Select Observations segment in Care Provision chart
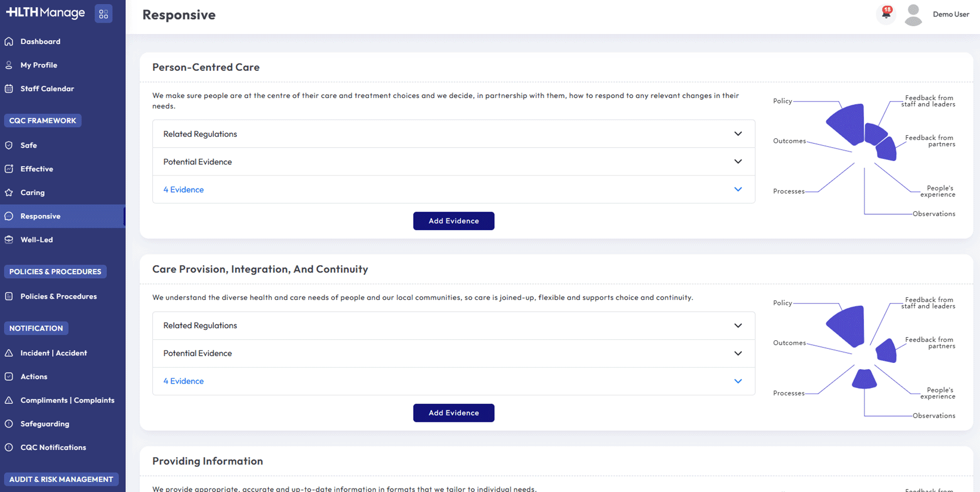The image size is (980, 492). coord(864,379)
